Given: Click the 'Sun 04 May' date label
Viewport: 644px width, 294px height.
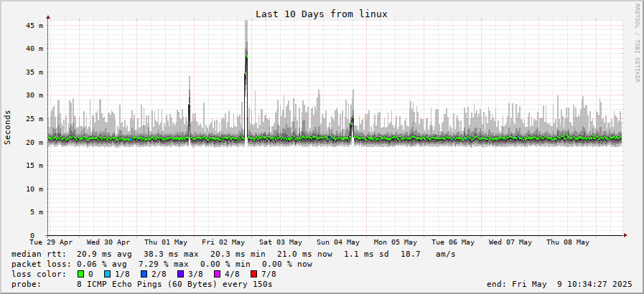Looking at the screenshot, I should coord(338,242).
